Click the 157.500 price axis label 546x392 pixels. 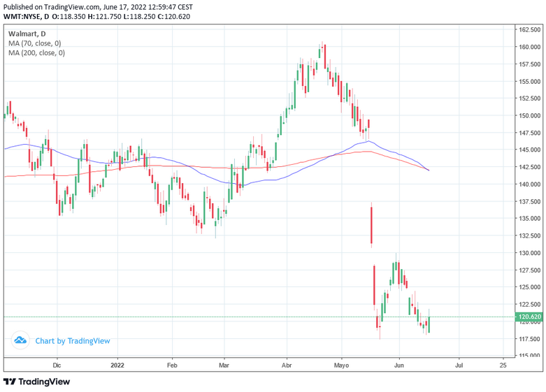point(530,64)
